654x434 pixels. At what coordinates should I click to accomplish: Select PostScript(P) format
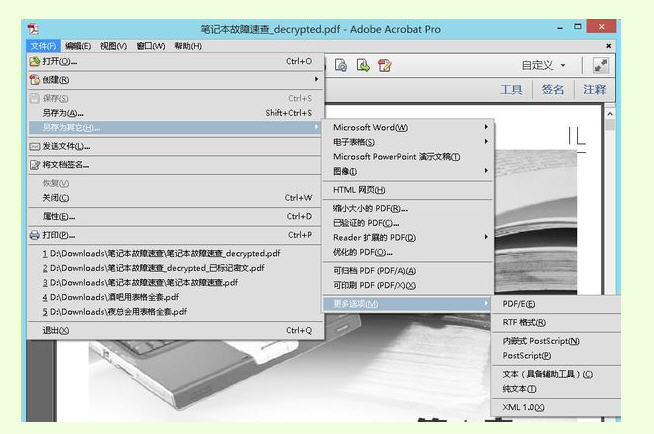(x=556, y=356)
